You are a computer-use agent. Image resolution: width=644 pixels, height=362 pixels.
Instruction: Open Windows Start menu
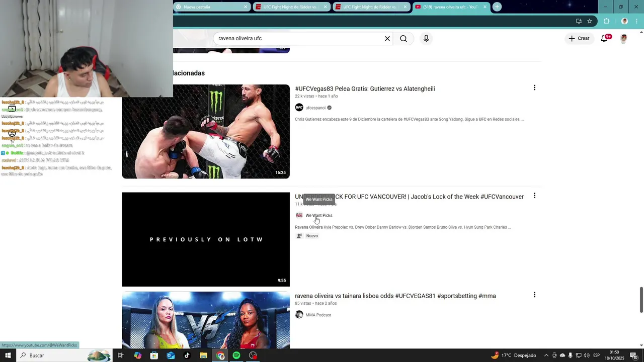point(8,355)
